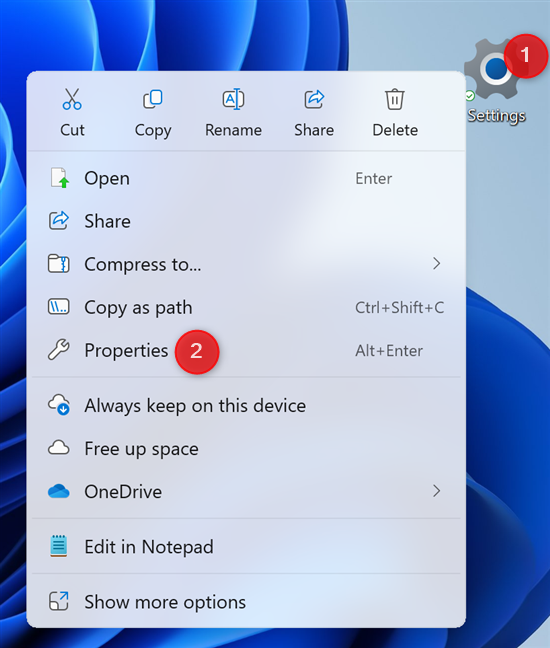The height and width of the screenshot is (648, 550).
Task: Select Copy as path entry
Action: [x=246, y=307]
